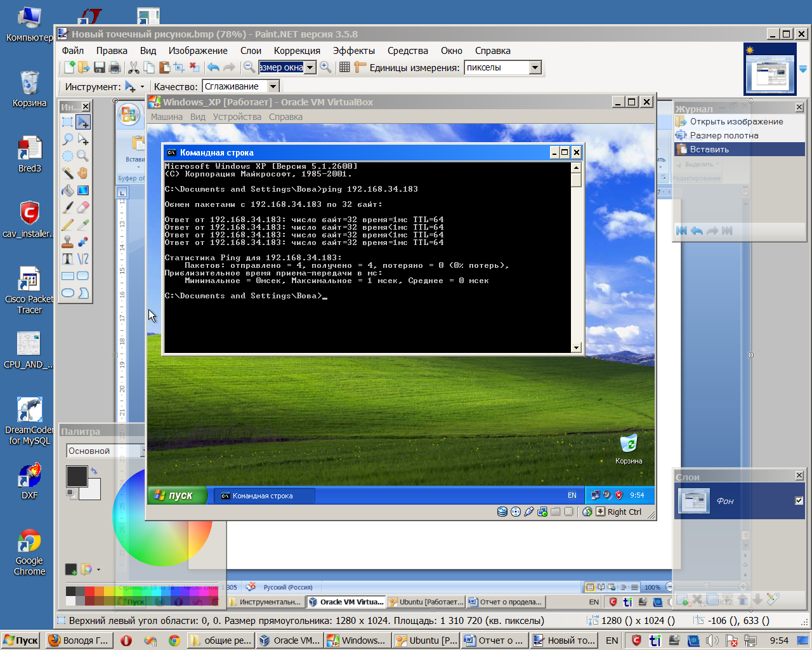Toggle pixel grid display
The width and height of the screenshot is (812, 650).
coord(344,67)
